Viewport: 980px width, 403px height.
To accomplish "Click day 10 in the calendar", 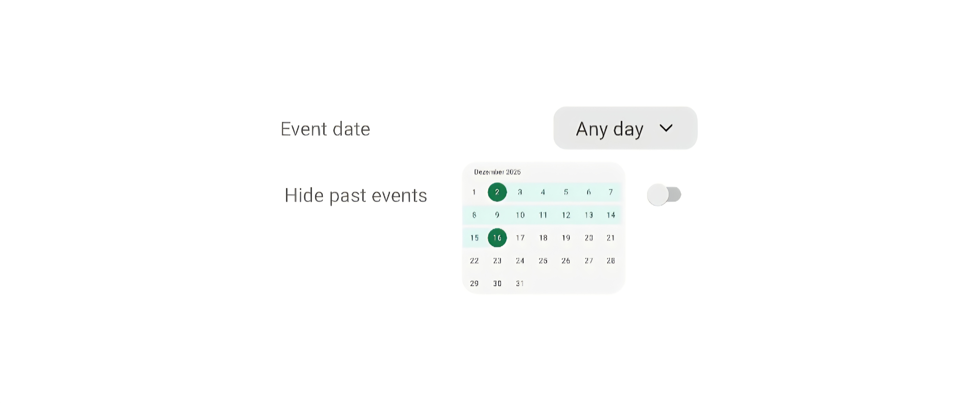I will click(520, 215).
